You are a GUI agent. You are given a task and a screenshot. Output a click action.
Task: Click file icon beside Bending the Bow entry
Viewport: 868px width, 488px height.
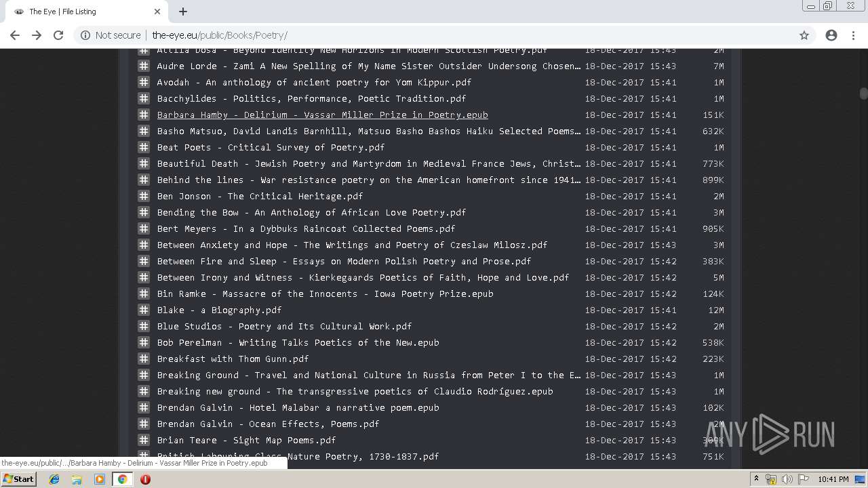click(144, 212)
